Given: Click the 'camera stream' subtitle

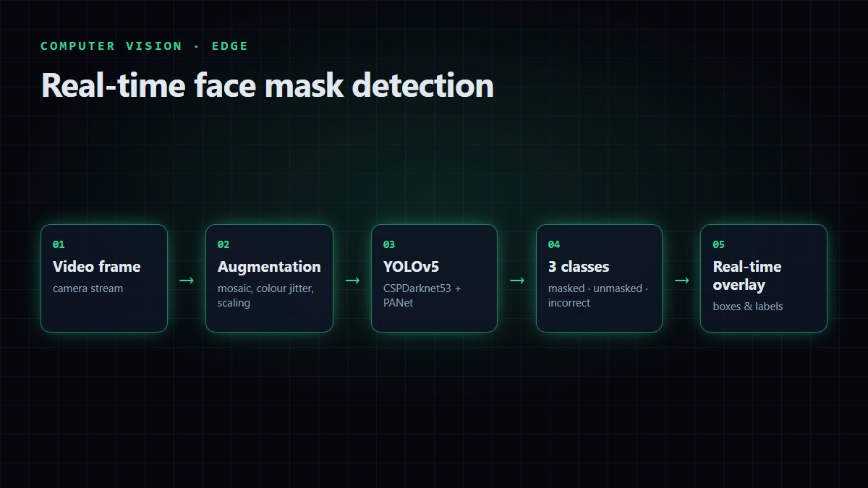Looking at the screenshot, I should 88,288.
